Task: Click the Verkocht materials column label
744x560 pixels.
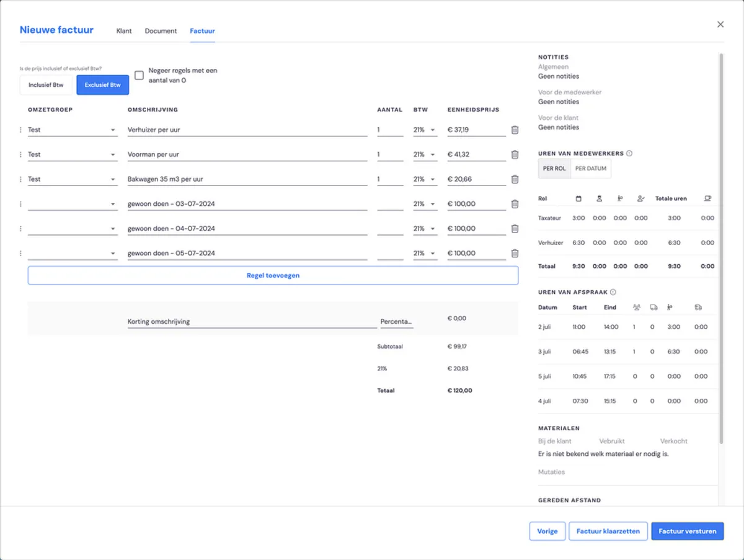Action: coord(674,442)
